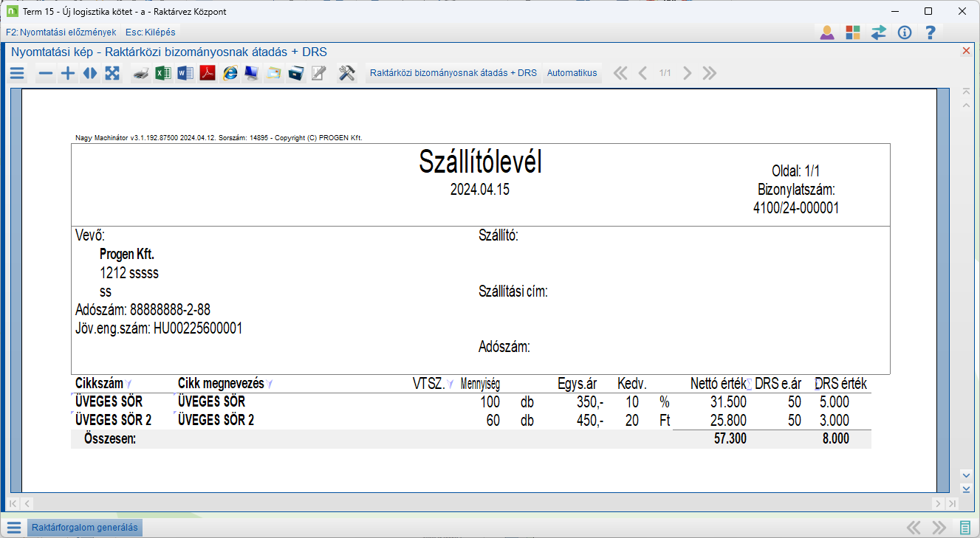The height and width of the screenshot is (538, 980).
Task: Click Esc: Kilépés to exit
Action: pyautogui.click(x=150, y=32)
